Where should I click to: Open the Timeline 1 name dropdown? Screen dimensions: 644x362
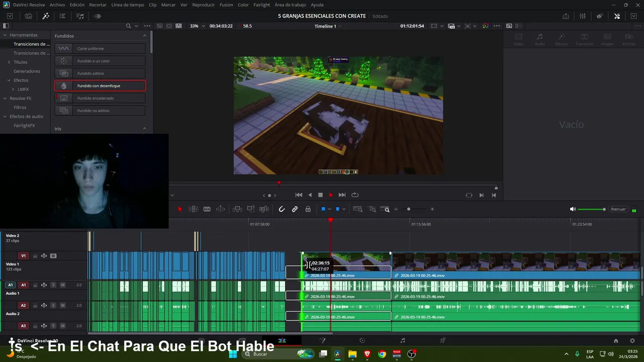(329, 26)
